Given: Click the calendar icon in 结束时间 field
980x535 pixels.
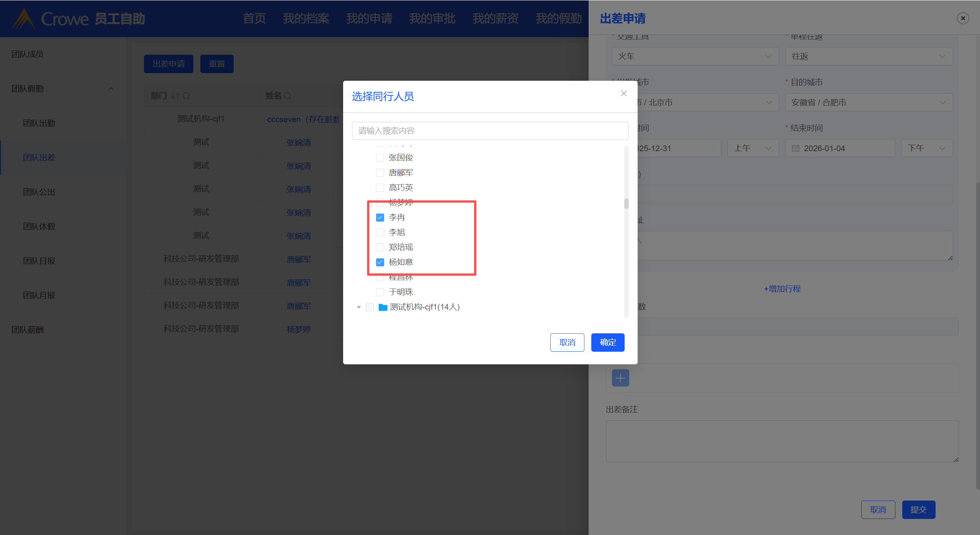Looking at the screenshot, I should [x=795, y=148].
